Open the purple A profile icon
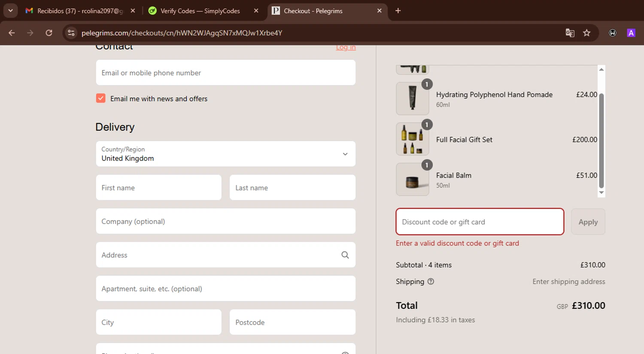Image resolution: width=644 pixels, height=354 pixels. point(631,33)
